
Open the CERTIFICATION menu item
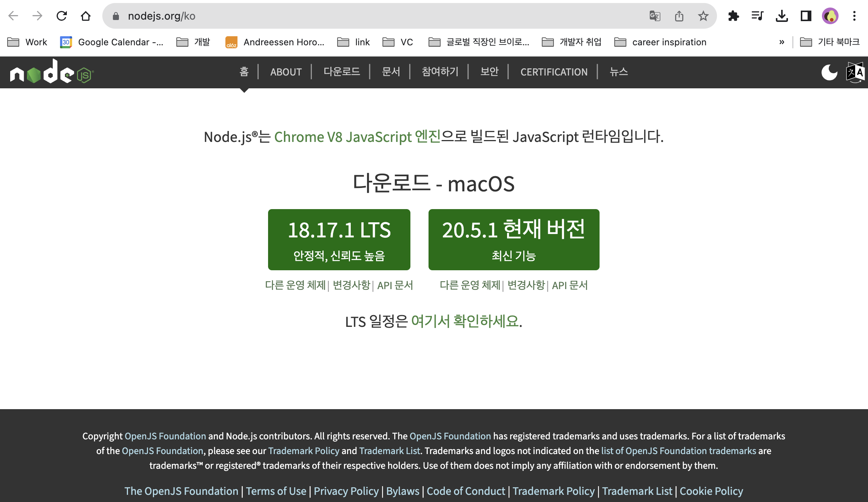[554, 72]
